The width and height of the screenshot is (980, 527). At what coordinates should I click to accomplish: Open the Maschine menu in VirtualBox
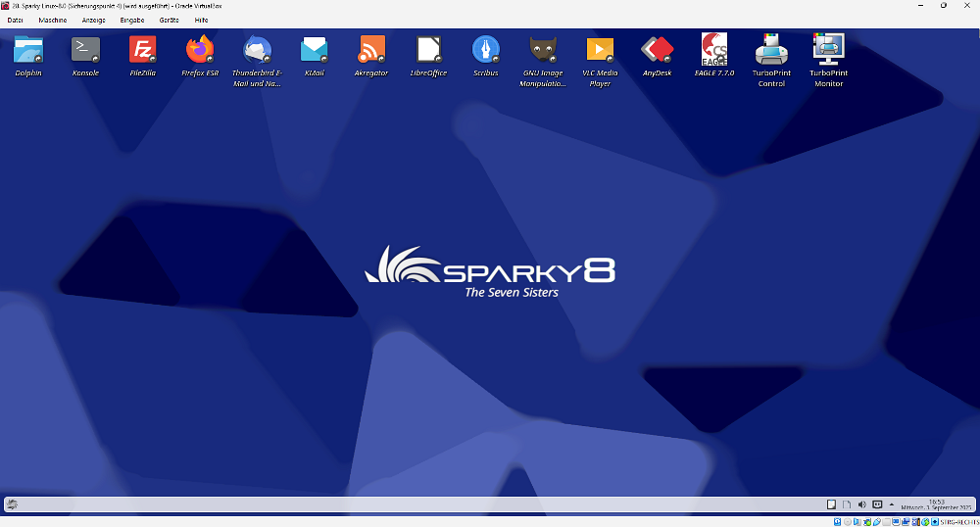(x=53, y=20)
